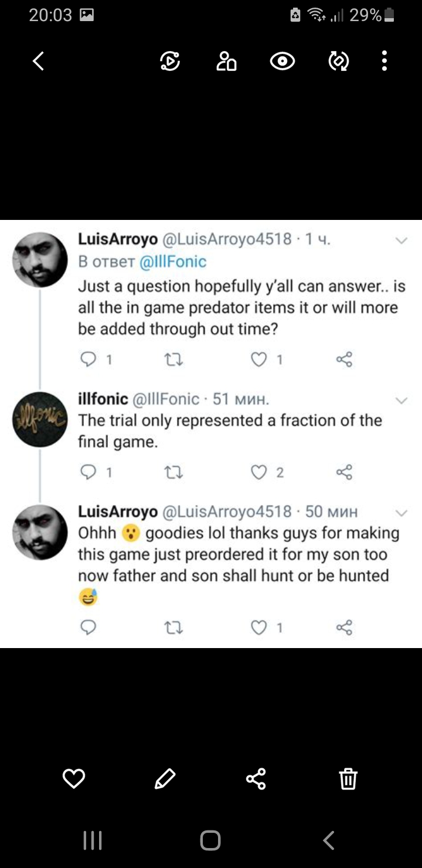Open recent apps from navigation bar
Image resolution: width=422 pixels, height=868 pixels.
coord(93,840)
